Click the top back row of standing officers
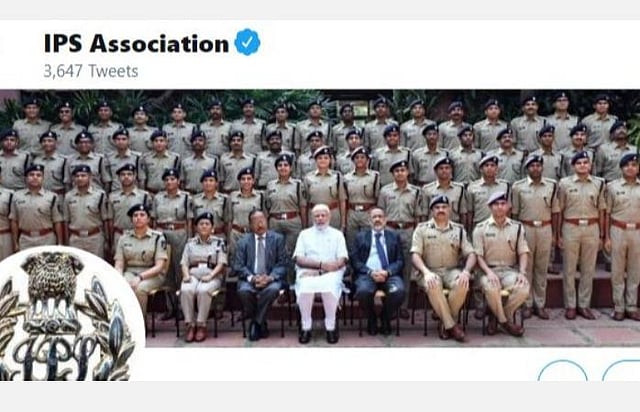Viewport: 640px width, 412px height. (x=320, y=121)
